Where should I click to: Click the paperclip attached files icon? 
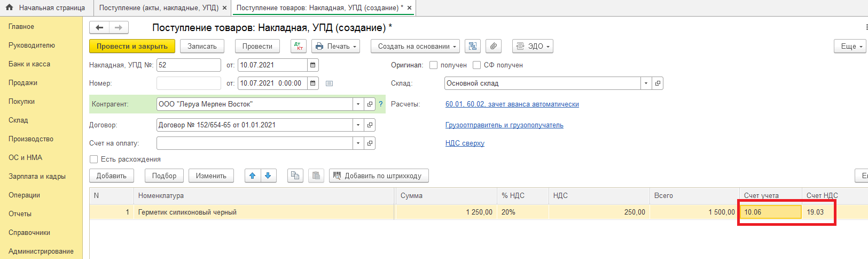494,47
